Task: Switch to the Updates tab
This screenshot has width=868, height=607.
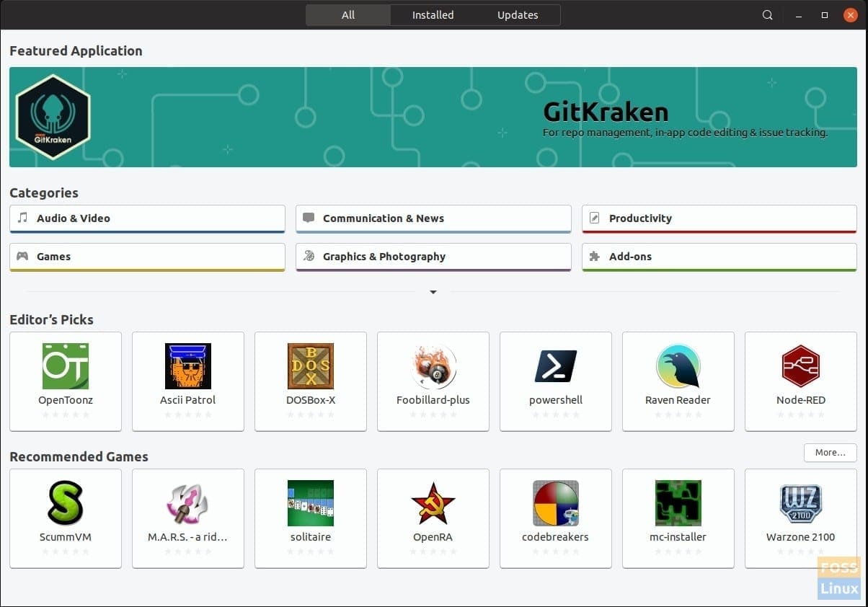Action: pos(518,15)
